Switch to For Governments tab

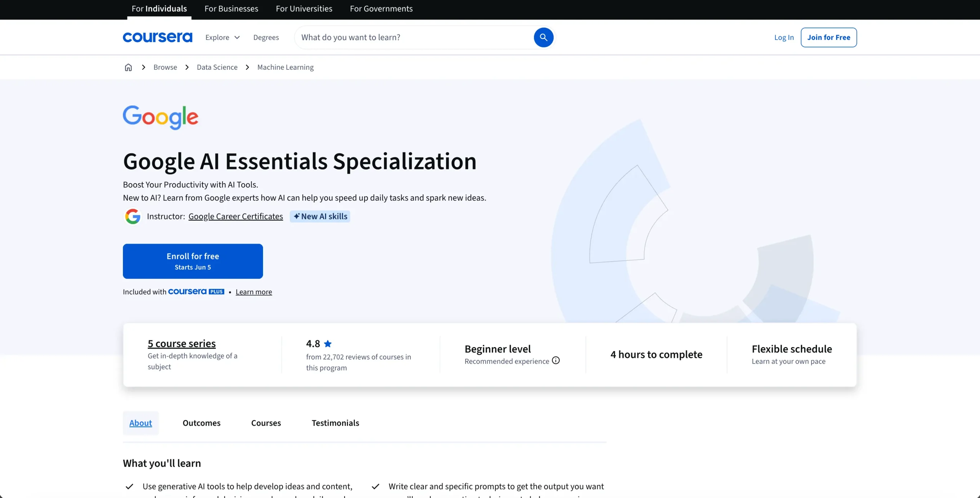(381, 9)
